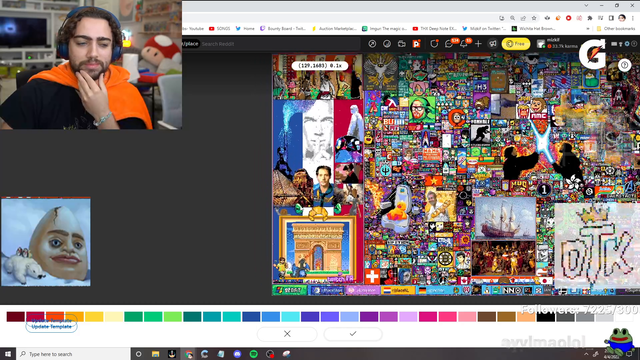Open the Imgur bookmark
This screenshot has height=360, width=640.
click(x=384, y=29)
